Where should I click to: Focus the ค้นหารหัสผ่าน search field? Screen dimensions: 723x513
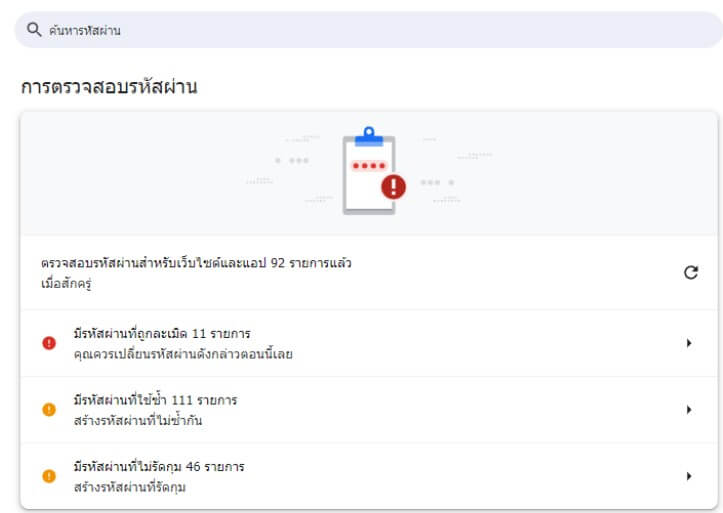[x=369, y=30]
